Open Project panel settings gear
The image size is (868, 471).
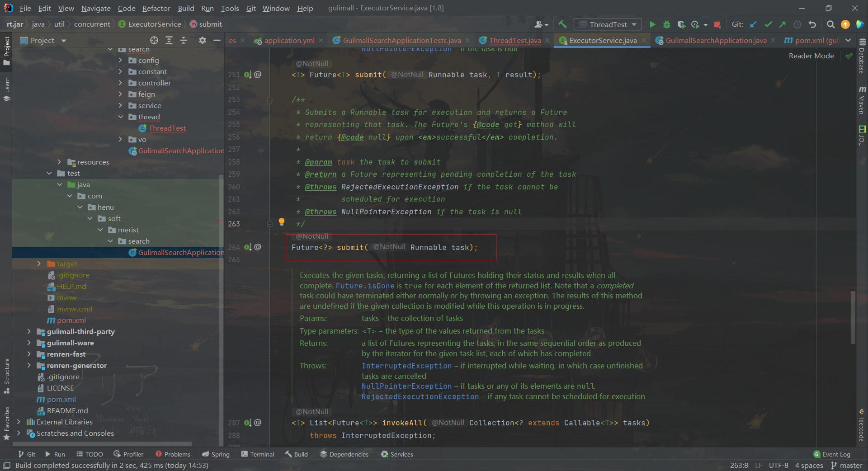point(203,40)
